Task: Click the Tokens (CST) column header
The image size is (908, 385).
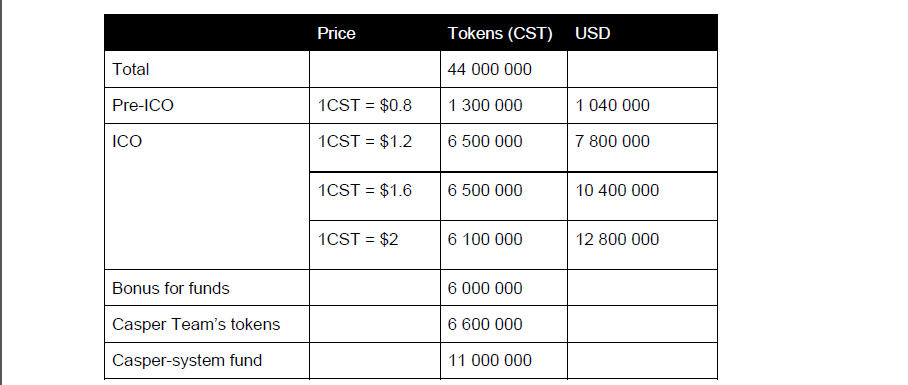Action: pos(500,34)
